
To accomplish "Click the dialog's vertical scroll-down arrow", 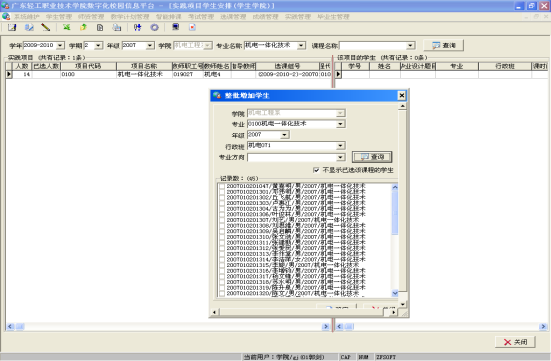I will point(403,304).
